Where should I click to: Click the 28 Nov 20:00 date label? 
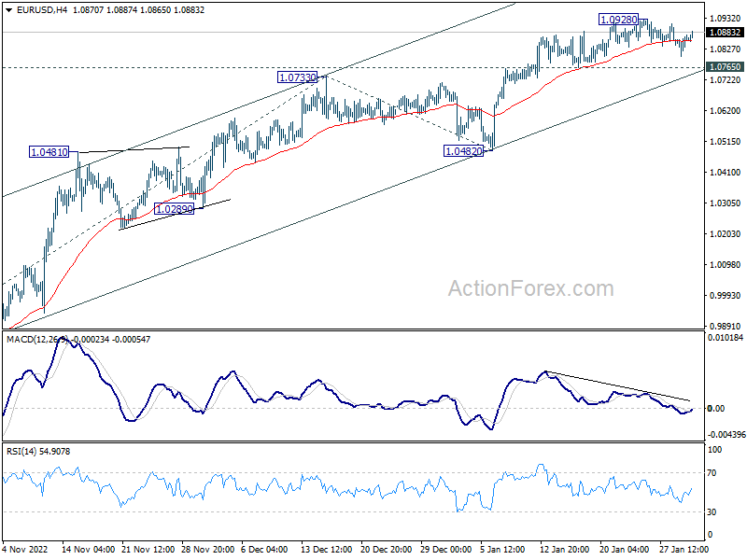[x=207, y=549]
